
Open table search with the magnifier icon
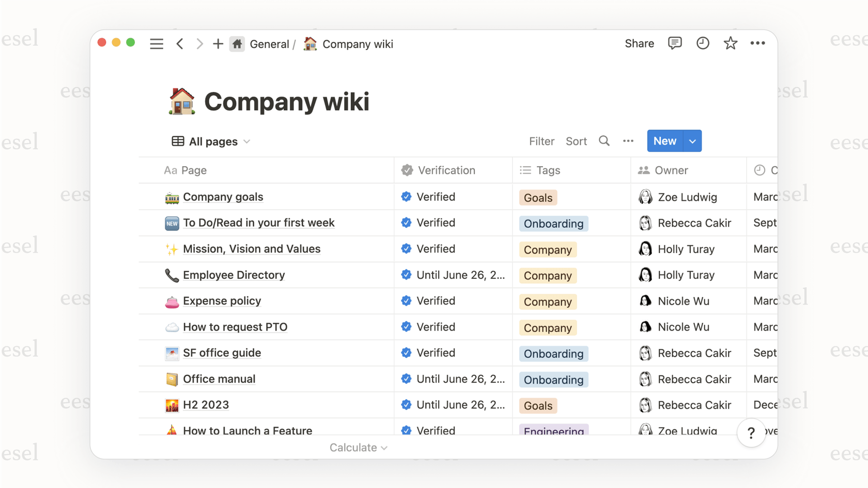pos(604,141)
